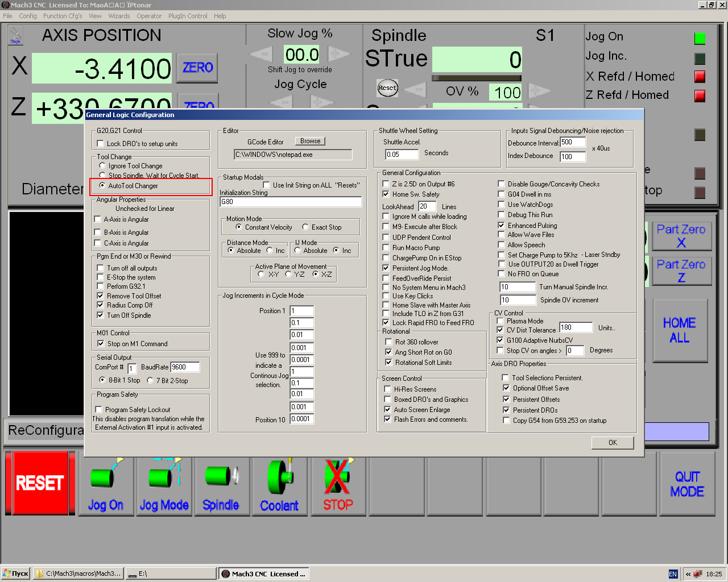The height and width of the screenshot is (582, 728).
Task: Click the BaudRate input field
Action: coord(185,367)
